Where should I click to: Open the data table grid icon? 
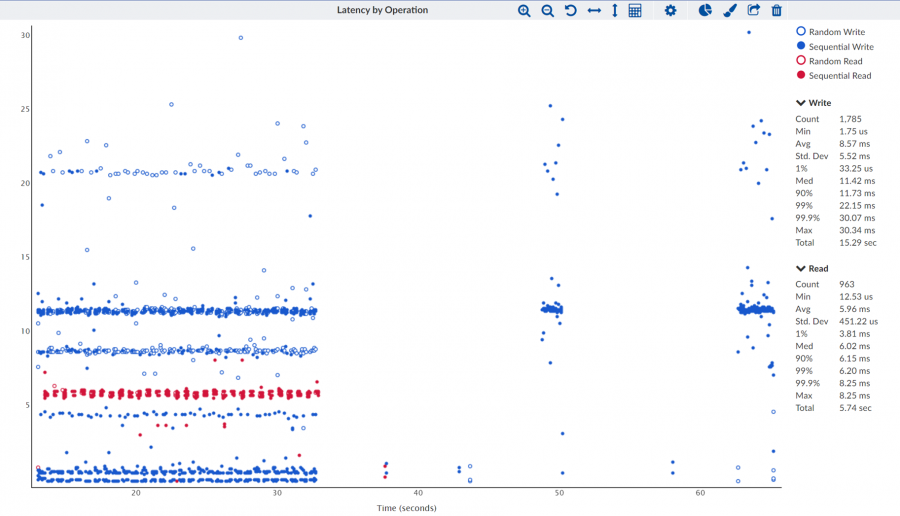635,10
